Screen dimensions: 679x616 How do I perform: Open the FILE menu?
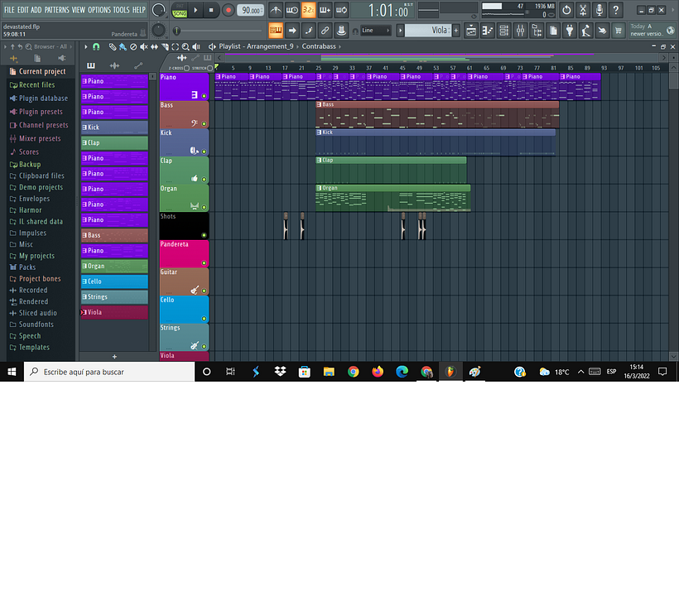[9, 10]
